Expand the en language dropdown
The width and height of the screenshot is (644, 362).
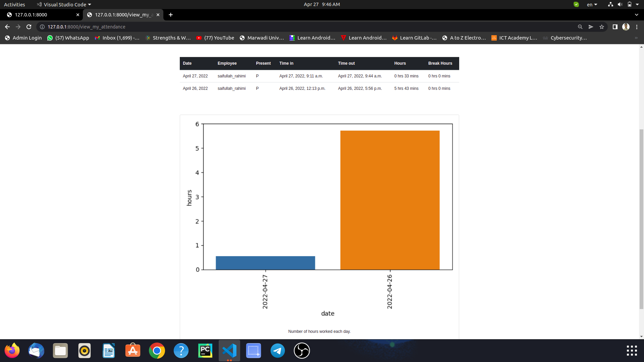592,4
